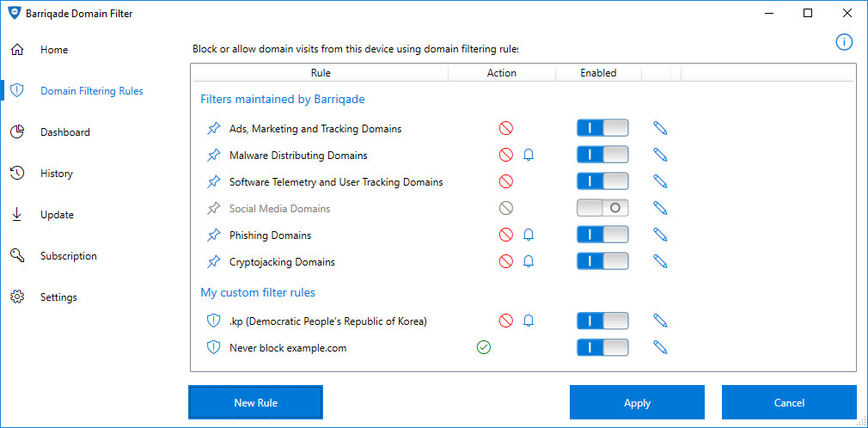Click pin icon for Ads, Marketing and Tracking

click(214, 128)
